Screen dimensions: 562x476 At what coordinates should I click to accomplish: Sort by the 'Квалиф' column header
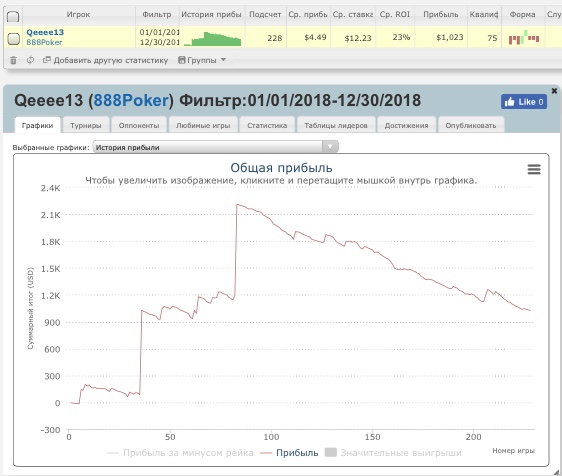(484, 15)
